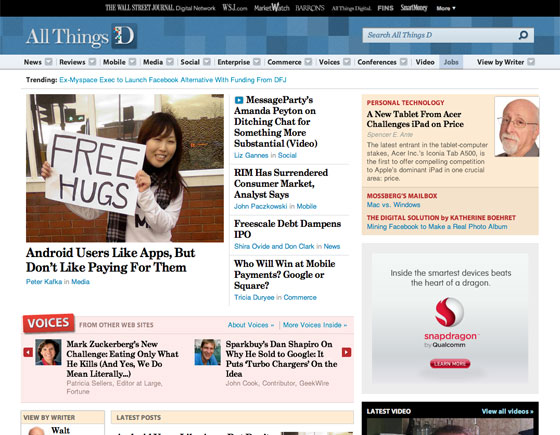Click the Voices carousel left arrow

(x=28, y=352)
